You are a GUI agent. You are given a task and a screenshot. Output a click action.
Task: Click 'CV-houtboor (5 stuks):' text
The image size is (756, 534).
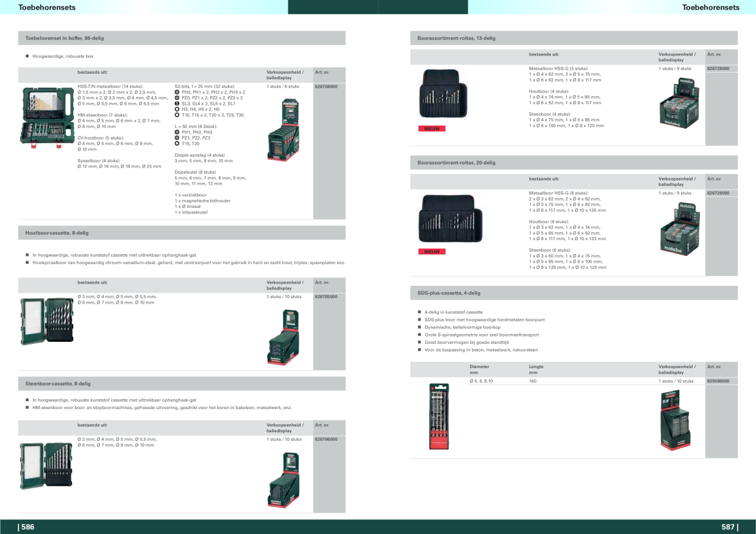pyautogui.click(x=101, y=138)
